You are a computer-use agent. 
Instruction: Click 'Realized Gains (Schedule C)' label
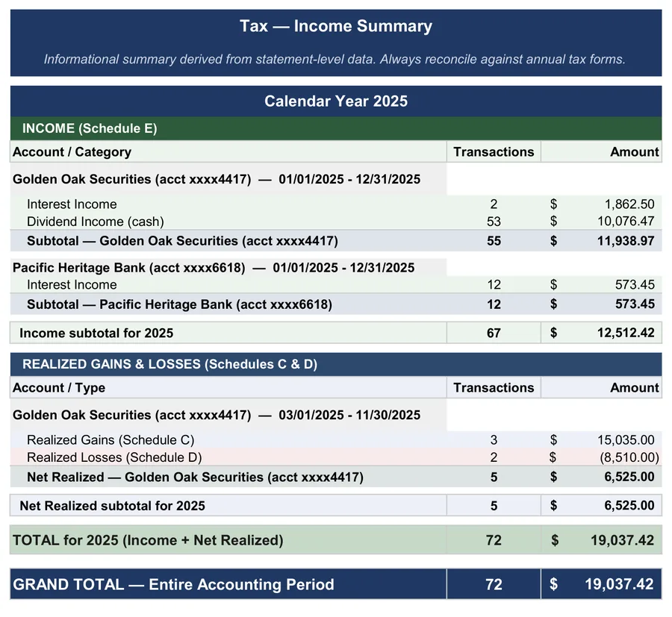click(111, 440)
